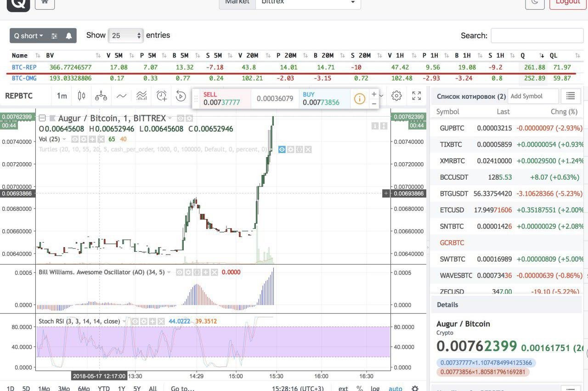The width and height of the screenshot is (588, 391).
Task: Select WAVESBTC in the watchlist
Action: click(x=507, y=275)
